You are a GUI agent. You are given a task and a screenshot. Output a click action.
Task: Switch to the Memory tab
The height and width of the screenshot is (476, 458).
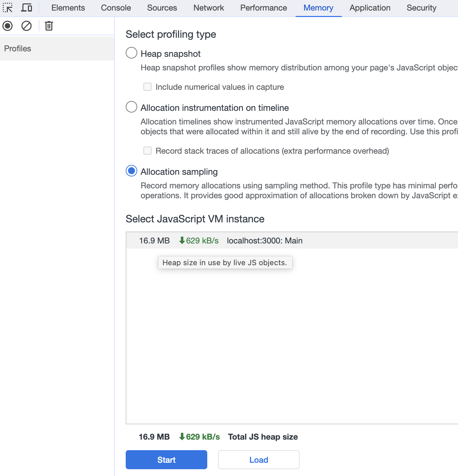click(318, 8)
